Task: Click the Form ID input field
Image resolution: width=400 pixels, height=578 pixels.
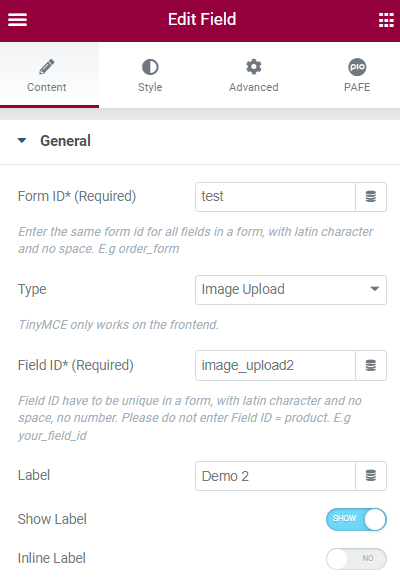Action: [x=275, y=196]
